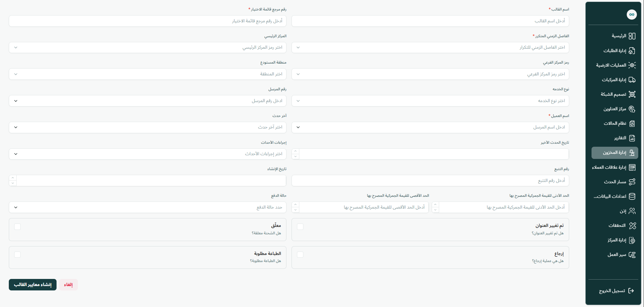This screenshot has height=307, width=644.
Task: Go to إدارة المخزون in the sidebar
Action: pyautogui.click(x=615, y=153)
